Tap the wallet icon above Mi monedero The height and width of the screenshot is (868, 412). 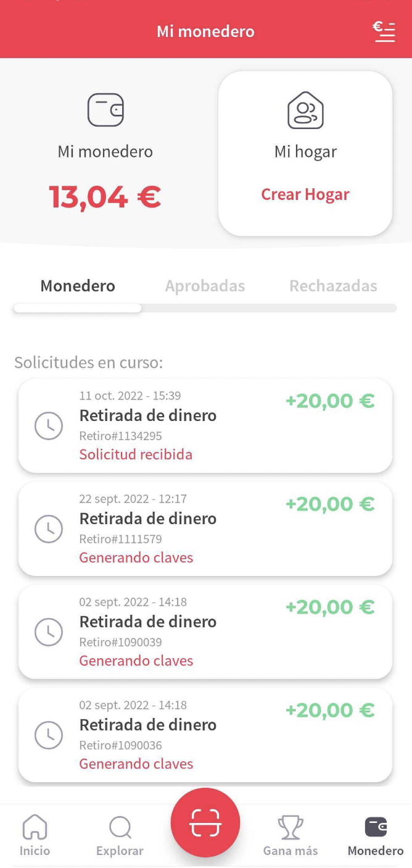click(x=105, y=110)
